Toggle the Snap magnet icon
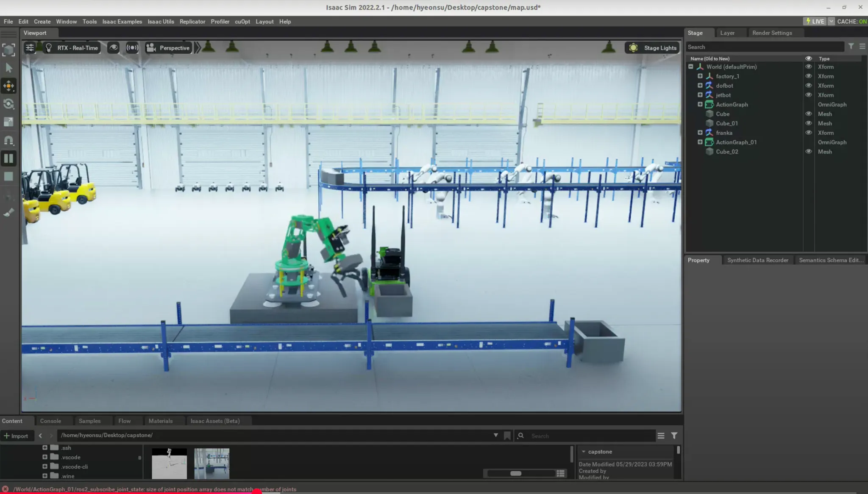The width and height of the screenshot is (868, 494). tap(8, 140)
